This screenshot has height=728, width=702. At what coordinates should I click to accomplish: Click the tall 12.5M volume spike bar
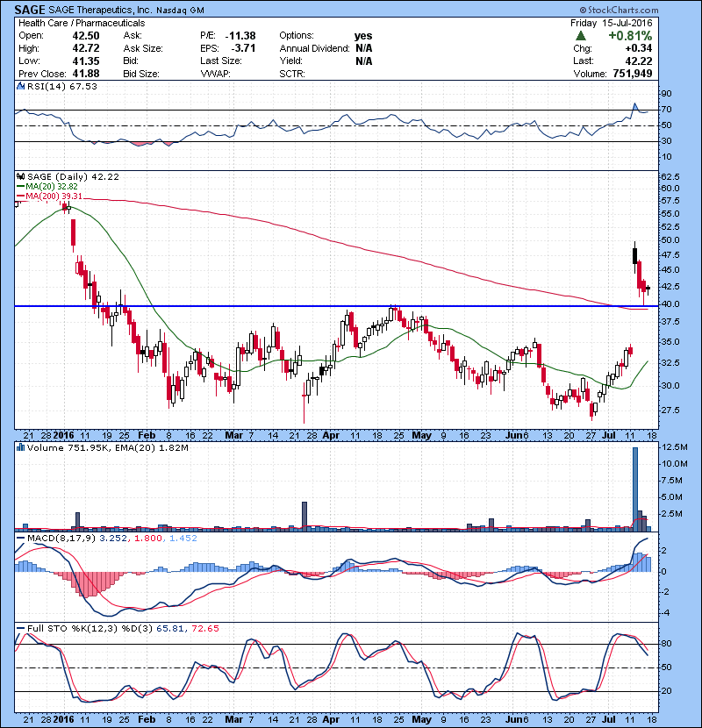(x=635, y=489)
